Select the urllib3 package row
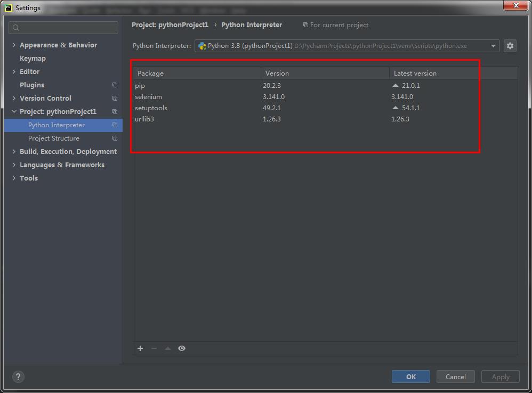The width and height of the screenshot is (532, 393). pos(325,119)
